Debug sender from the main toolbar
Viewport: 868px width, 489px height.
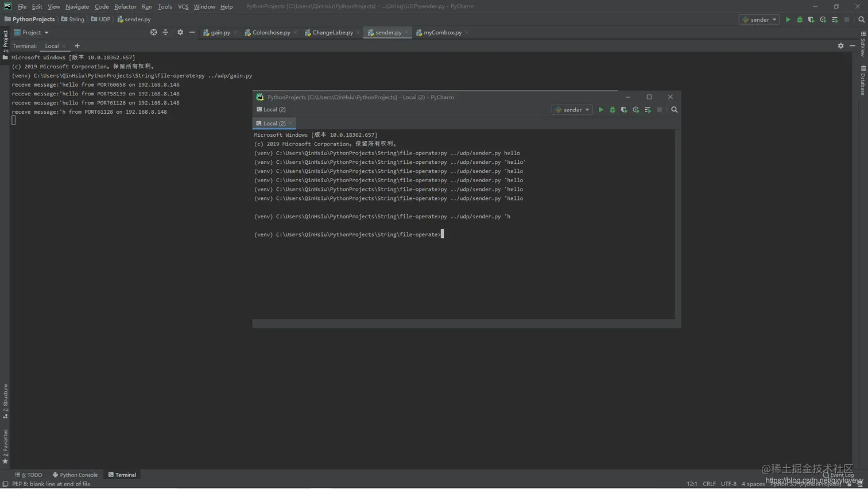click(800, 20)
